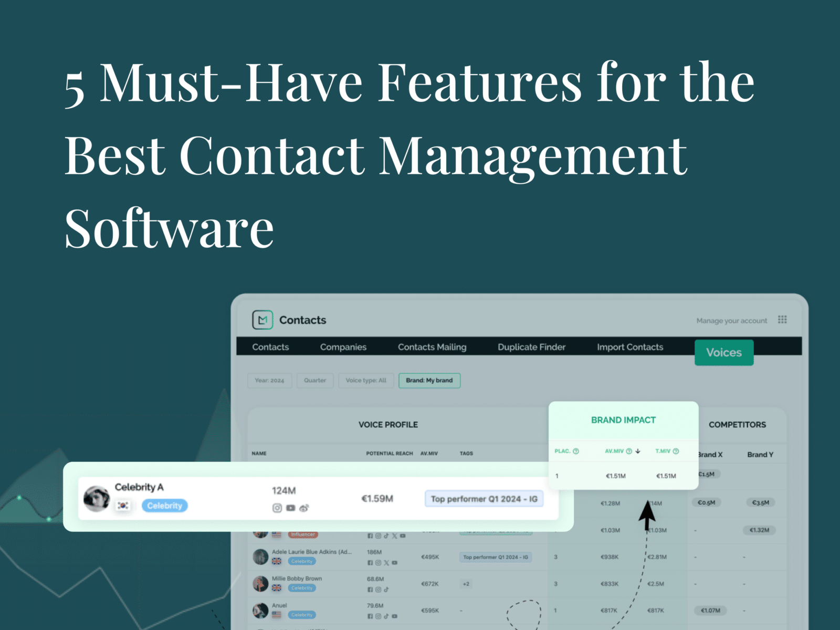This screenshot has height=630, width=840.
Task: Click the Contacts app logo icon
Action: tap(262, 320)
